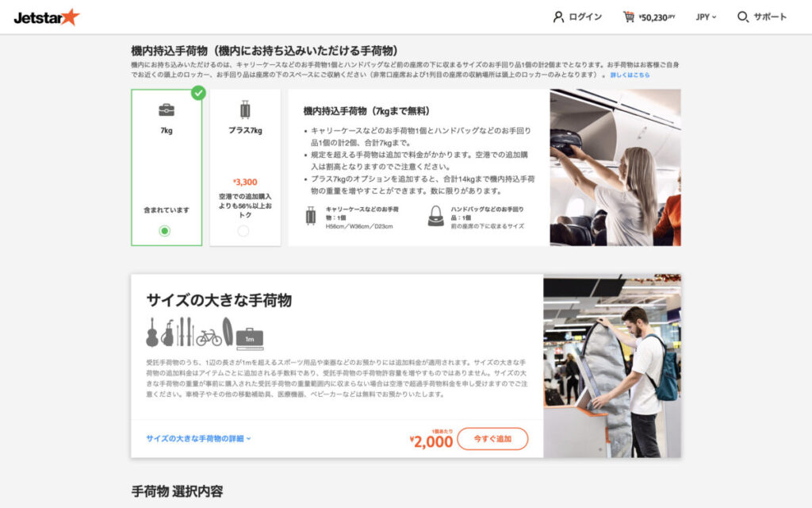Select the carry-on case icon labeled H56cm
This screenshot has height=508, width=812.
tap(311, 216)
